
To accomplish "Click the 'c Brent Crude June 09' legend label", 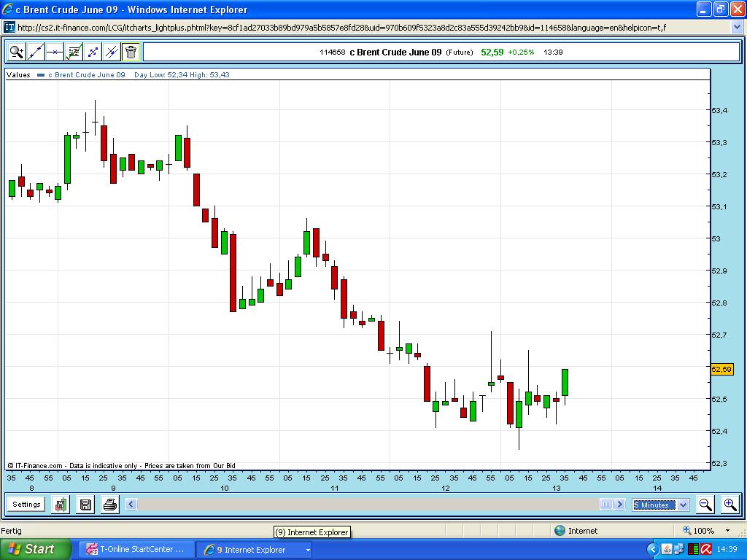I will click(87, 75).
